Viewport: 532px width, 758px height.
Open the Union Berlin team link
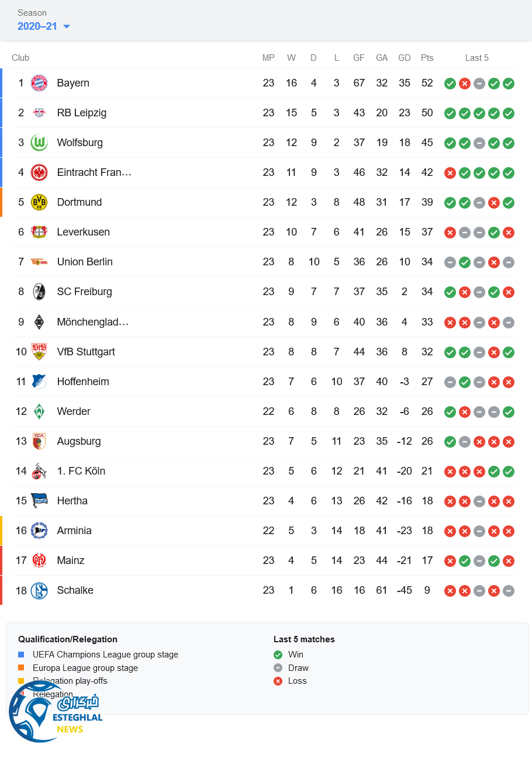[85, 262]
